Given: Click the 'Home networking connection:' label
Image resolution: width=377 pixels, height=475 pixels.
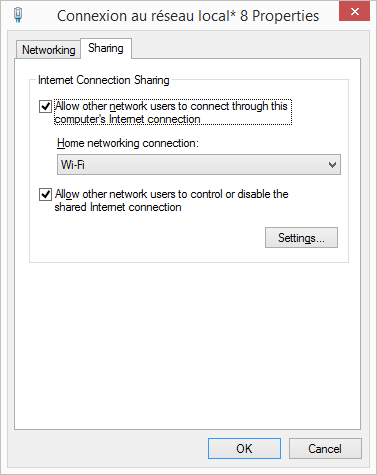Looking at the screenshot, I should [x=128, y=143].
